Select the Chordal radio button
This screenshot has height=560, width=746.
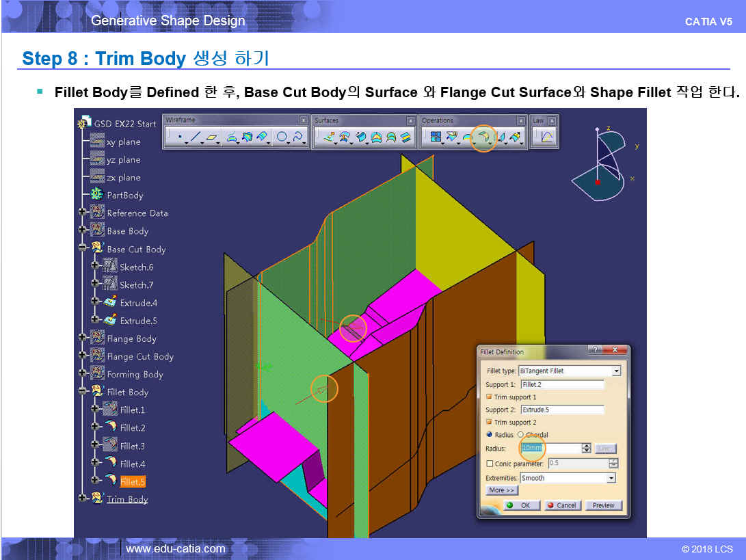(520, 434)
